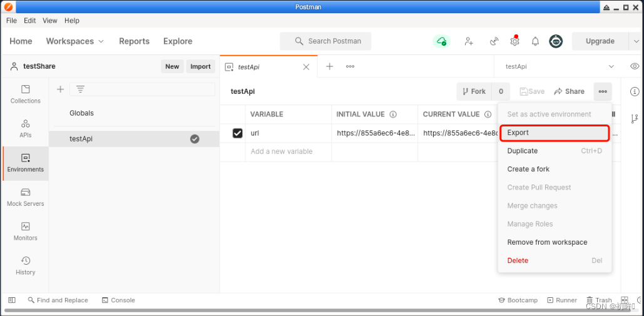Click the filter icon in environments list
Screen dimensions: 644x316
81,89
